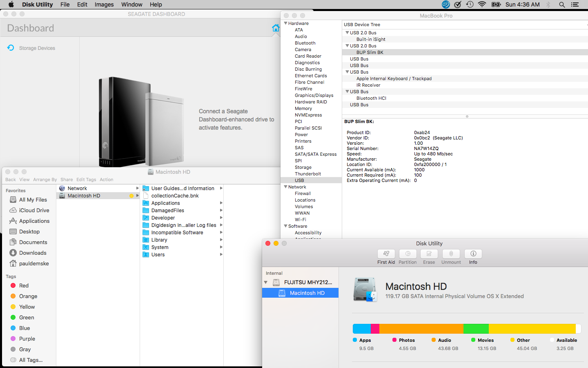The width and height of the screenshot is (588, 368).
Task: Open Desktop in Finder sidebar
Action: 29,231
